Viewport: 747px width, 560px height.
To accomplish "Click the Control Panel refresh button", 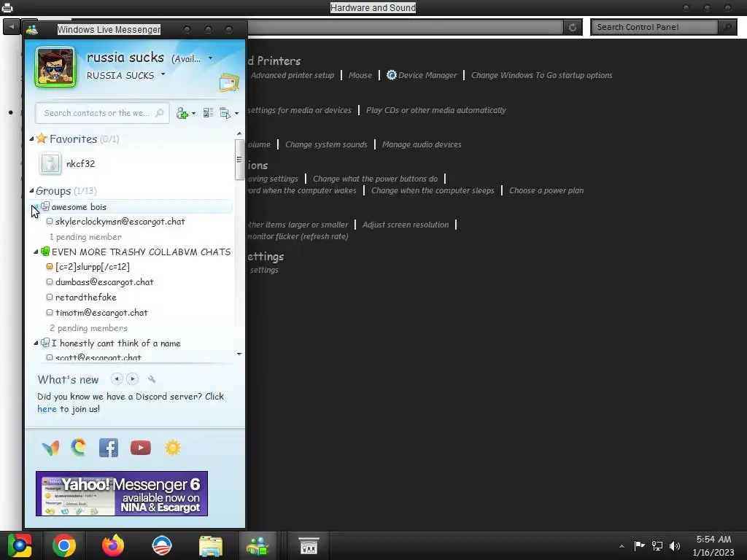I will point(573,27).
